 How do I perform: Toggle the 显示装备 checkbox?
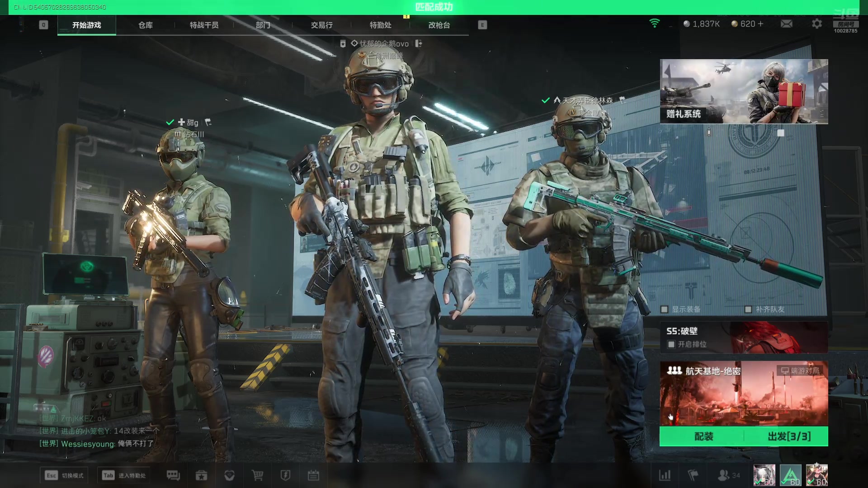tap(665, 310)
